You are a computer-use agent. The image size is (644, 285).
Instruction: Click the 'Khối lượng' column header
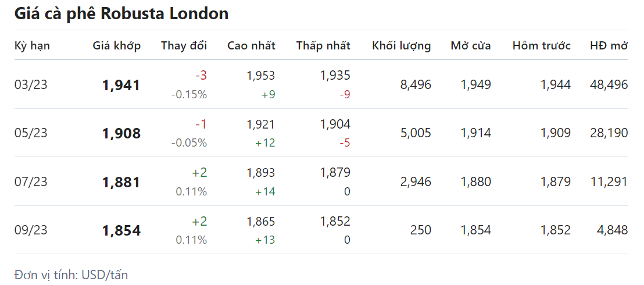(401, 45)
